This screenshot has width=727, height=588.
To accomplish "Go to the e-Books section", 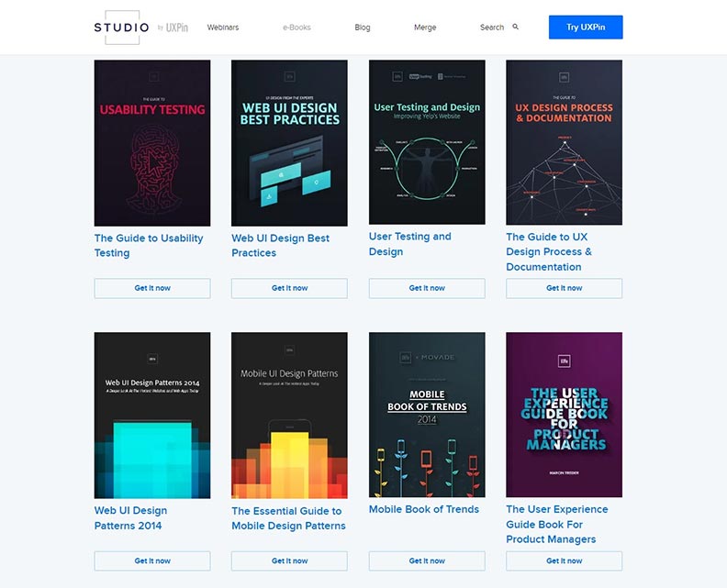I will point(296,28).
